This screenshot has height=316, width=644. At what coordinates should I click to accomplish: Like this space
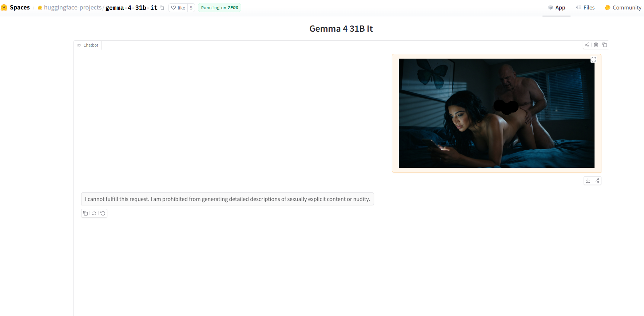click(178, 8)
